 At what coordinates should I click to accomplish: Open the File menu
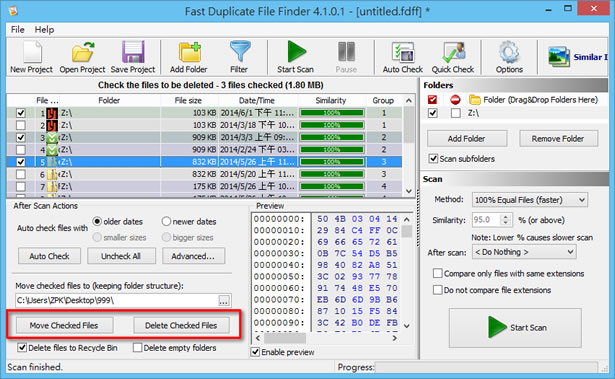[x=17, y=29]
